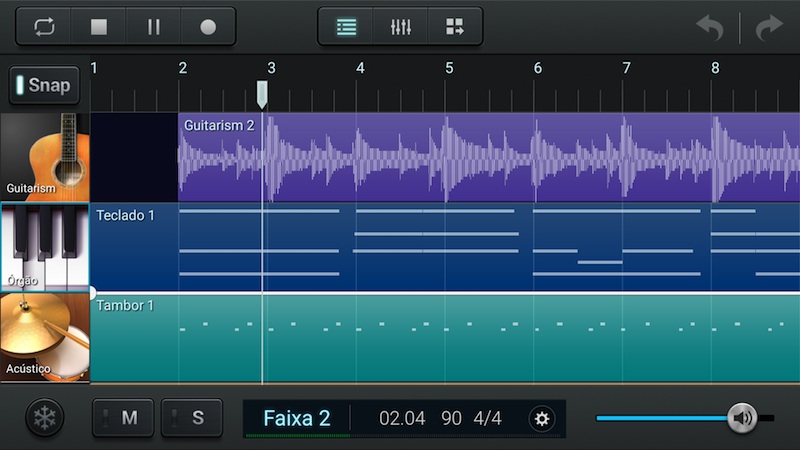Screen dimensions: 800x450
Task: Open the grid/pattern view icon
Action: (455, 27)
